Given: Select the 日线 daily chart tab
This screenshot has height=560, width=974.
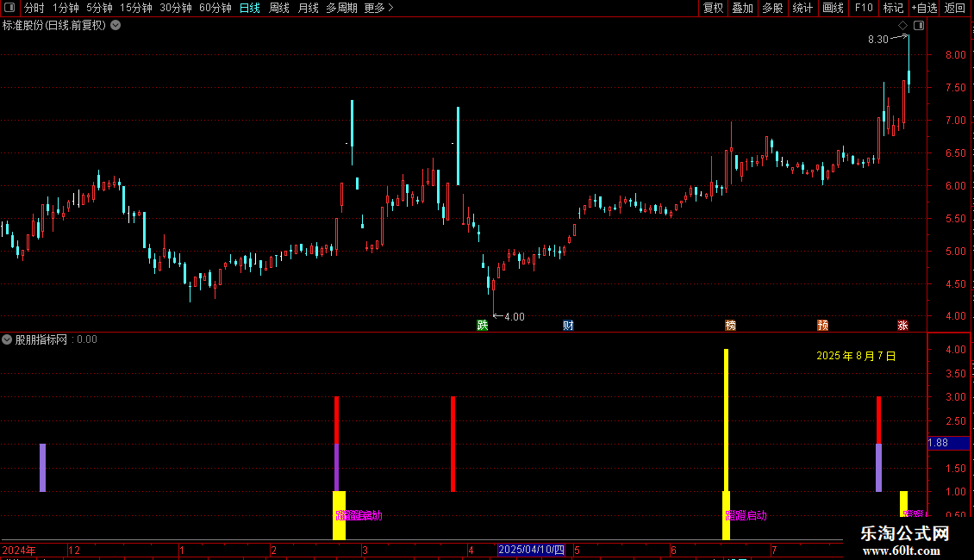Looking at the screenshot, I should (250, 8).
